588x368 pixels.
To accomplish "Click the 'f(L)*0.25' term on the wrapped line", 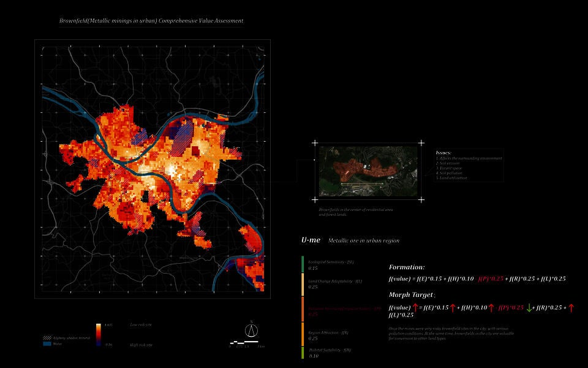I will point(401,315).
